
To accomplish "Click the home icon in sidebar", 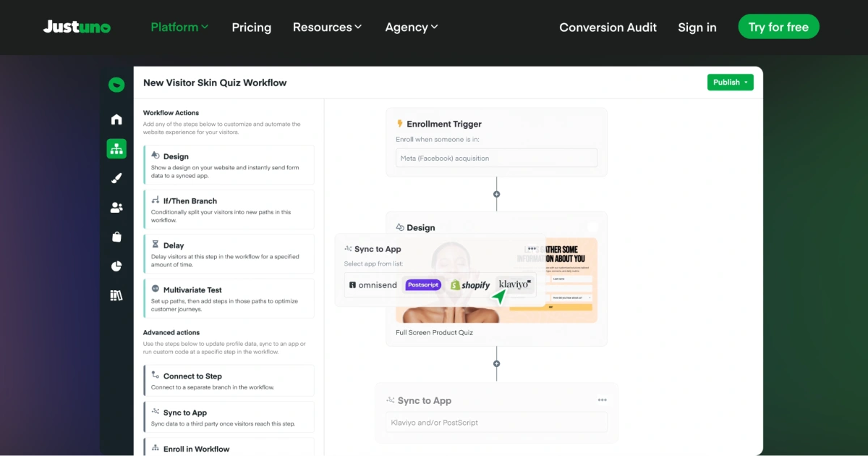I will (x=116, y=119).
